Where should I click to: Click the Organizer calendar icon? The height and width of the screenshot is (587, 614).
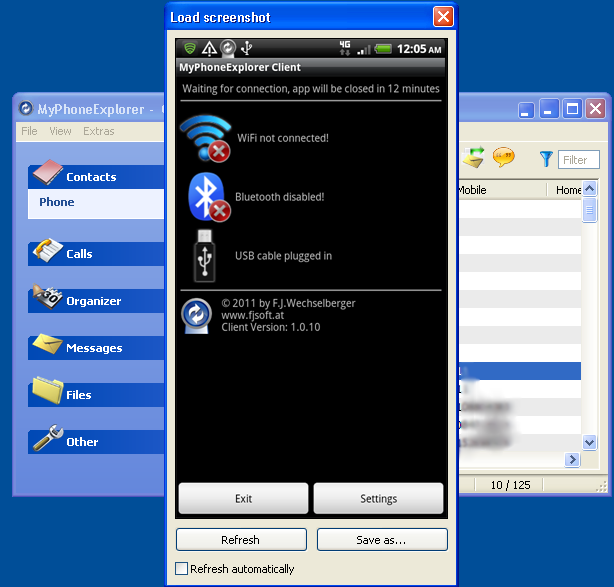(47, 298)
